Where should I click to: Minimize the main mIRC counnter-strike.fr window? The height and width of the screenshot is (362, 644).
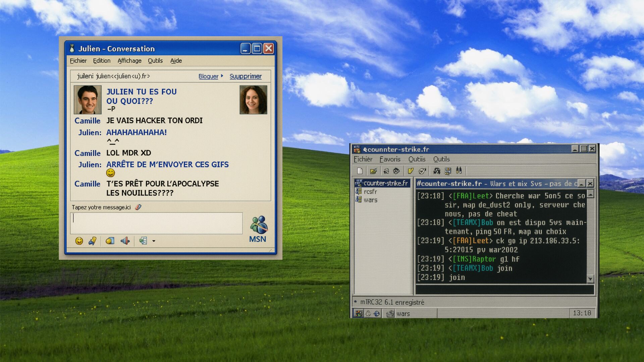575,149
